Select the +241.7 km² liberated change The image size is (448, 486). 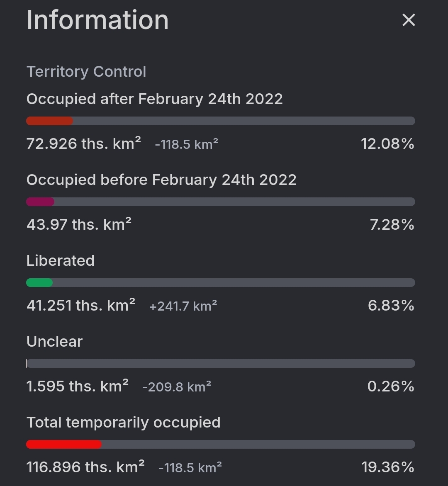pos(183,306)
